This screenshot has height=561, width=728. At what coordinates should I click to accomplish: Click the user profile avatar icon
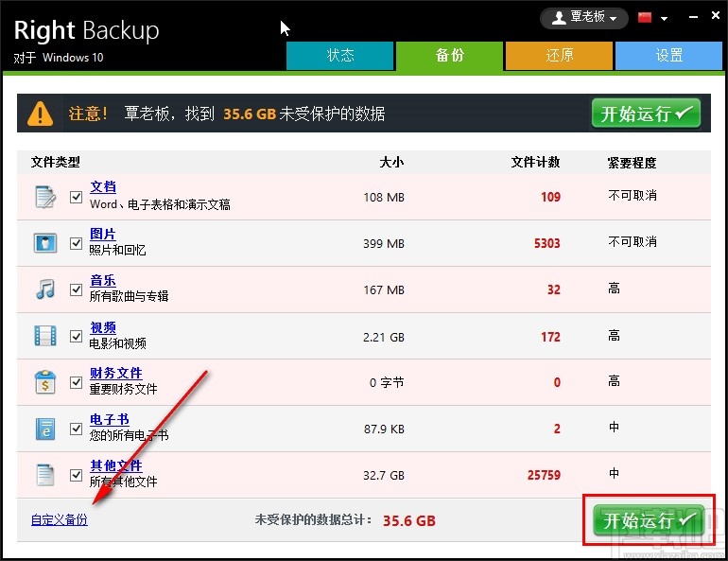pos(559,18)
